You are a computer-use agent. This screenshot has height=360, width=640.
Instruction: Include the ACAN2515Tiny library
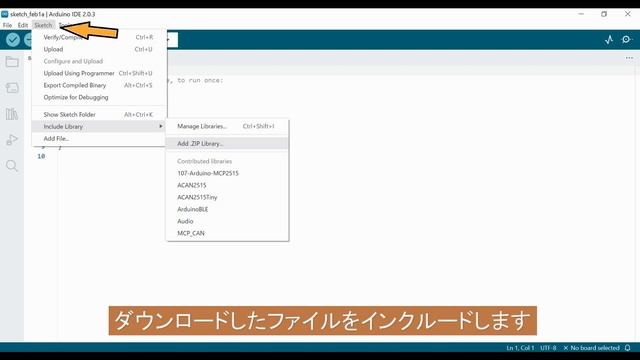click(x=227, y=197)
